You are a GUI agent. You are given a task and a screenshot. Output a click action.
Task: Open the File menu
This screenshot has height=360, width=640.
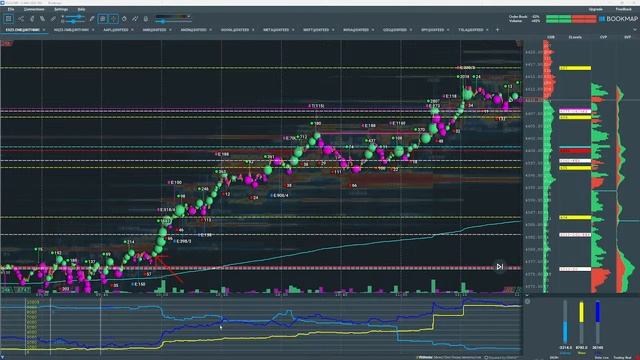coord(11,9)
